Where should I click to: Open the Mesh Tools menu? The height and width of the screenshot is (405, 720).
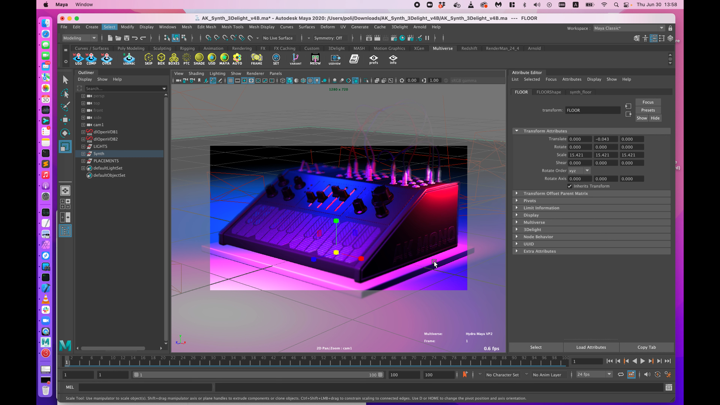point(232,27)
